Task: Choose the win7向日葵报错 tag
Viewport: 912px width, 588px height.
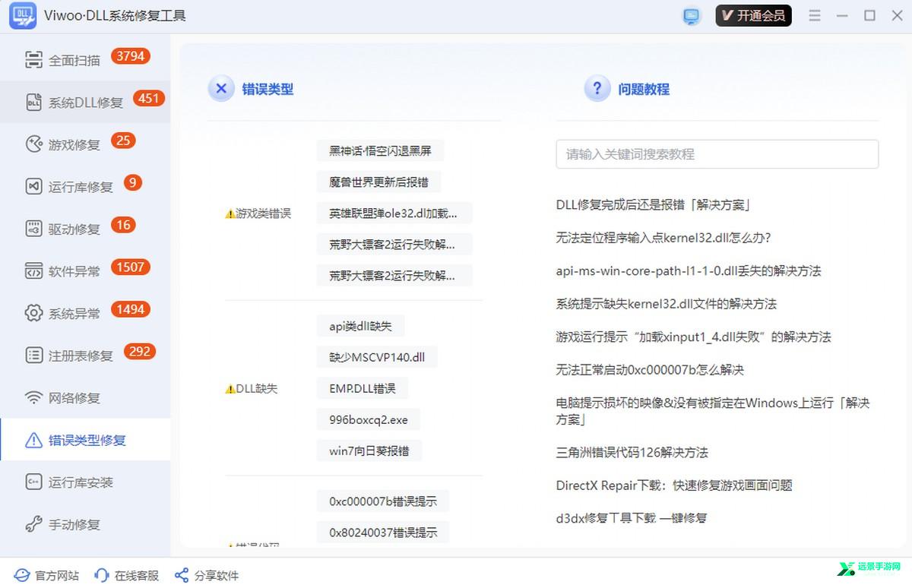Action: (369, 450)
